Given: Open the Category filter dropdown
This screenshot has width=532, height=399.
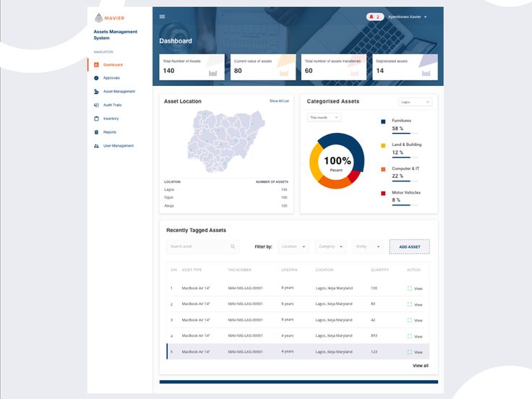Looking at the screenshot, I should pos(330,246).
